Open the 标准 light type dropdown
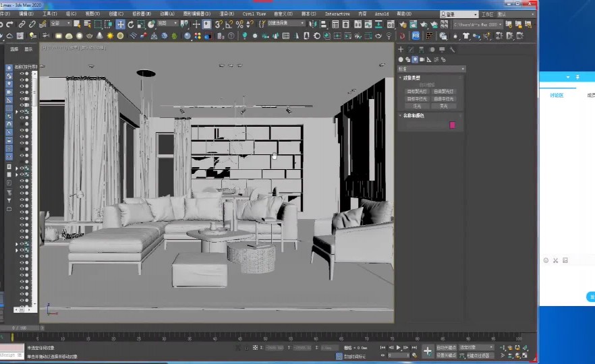The image size is (595, 364). (432, 69)
